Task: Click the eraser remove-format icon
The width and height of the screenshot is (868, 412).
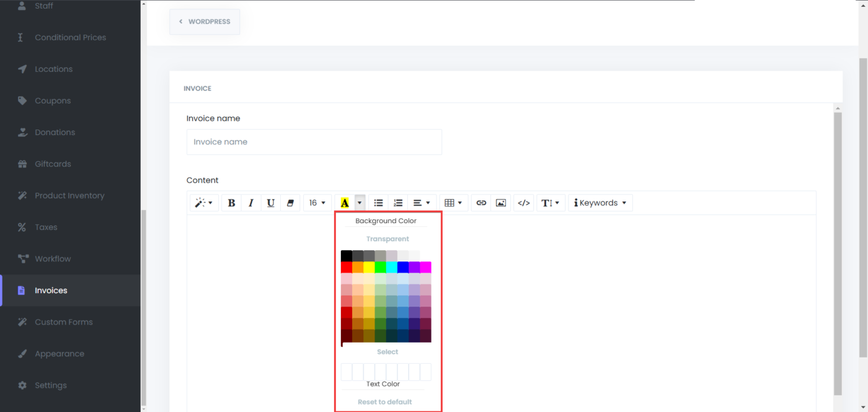Action: pyautogui.click(x=290, y=203)
